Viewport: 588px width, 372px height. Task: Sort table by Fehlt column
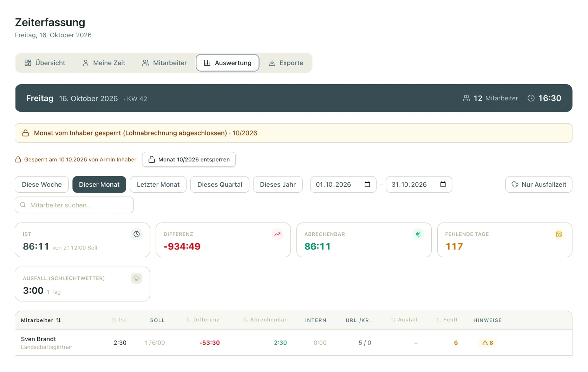(x=447, y=320)
